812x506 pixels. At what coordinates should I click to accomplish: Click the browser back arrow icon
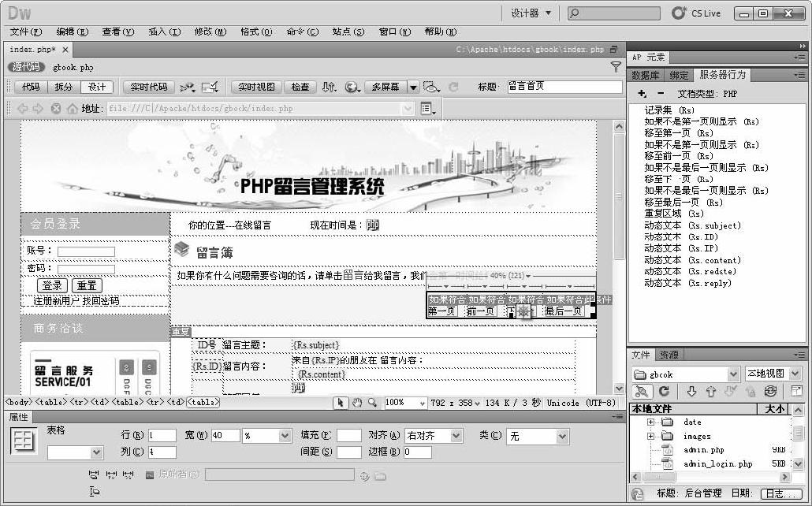(x=22, y=108)
